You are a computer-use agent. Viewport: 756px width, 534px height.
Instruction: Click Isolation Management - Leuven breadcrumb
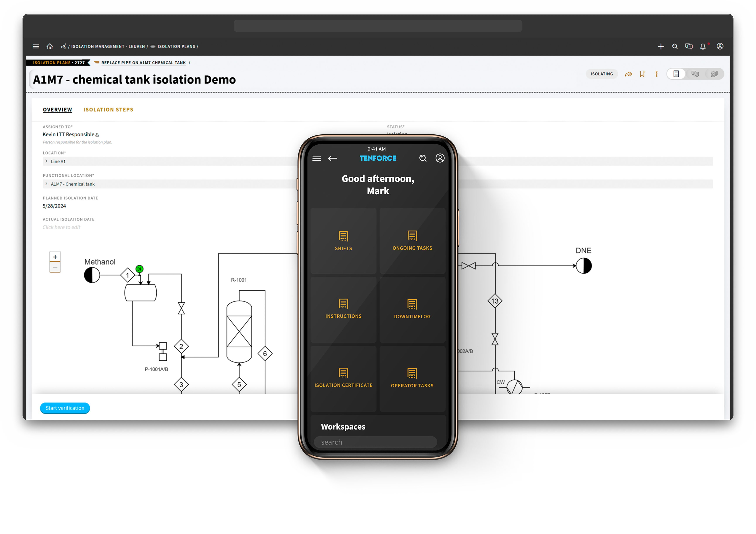pyautogui.click(x=108, y=46)
